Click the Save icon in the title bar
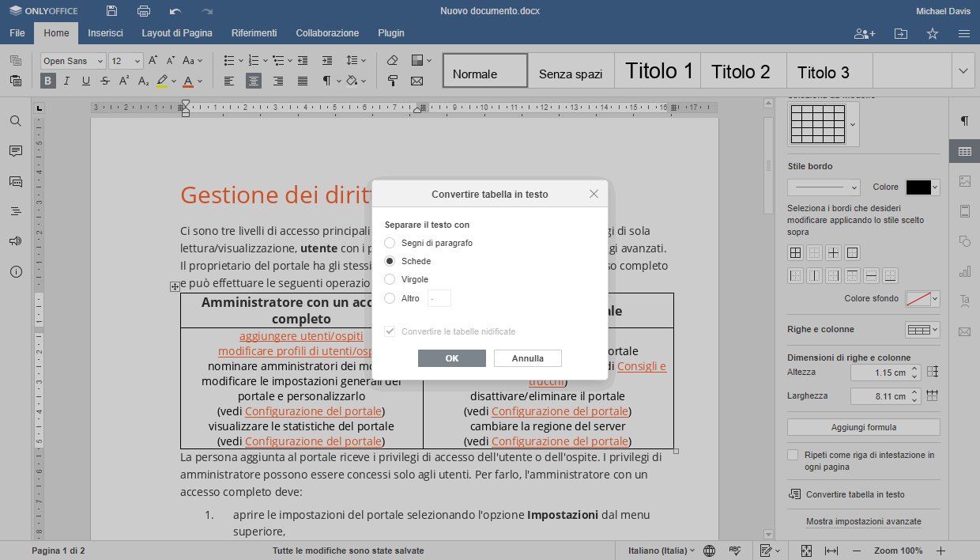Viewport: 980px width, 560px height. (x=111, y=11)
